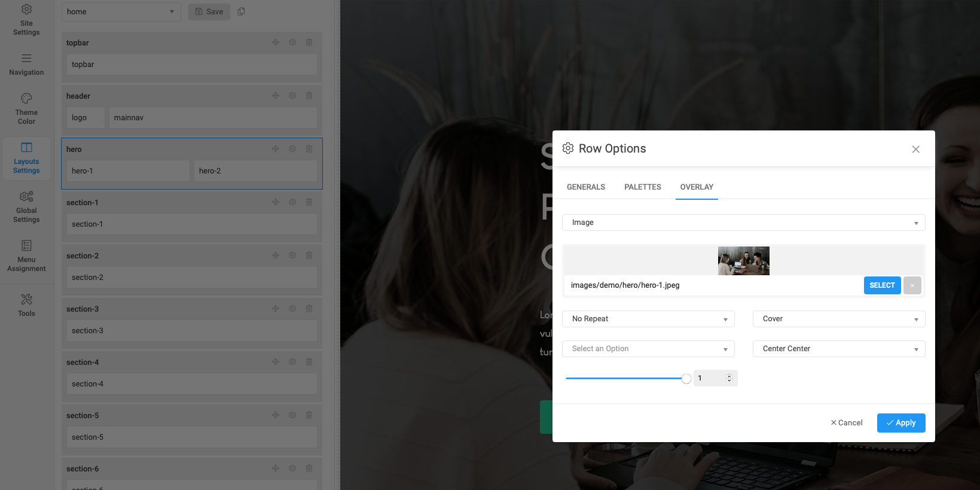The height and width of the screenshot is (490, 980).
Task: Open the Navigation panel
Action: click(26, 65)
